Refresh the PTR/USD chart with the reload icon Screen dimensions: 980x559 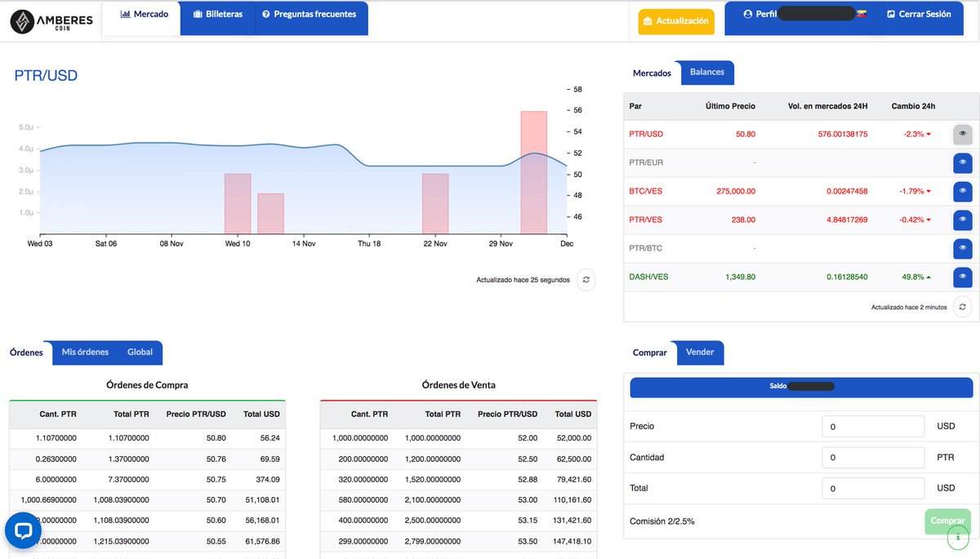pos(586,280)
